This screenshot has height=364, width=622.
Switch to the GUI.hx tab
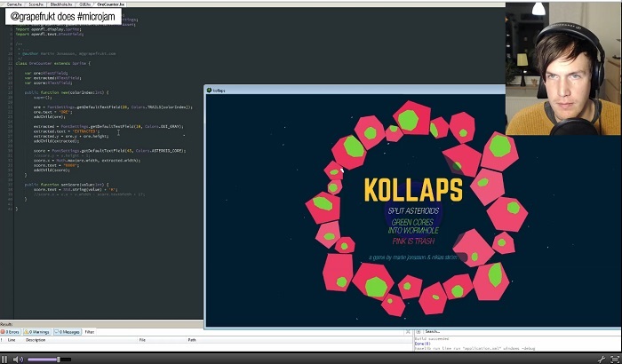(86, 4)
